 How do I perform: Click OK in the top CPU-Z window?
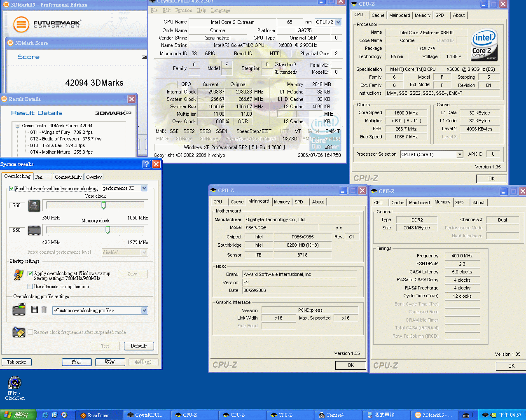pyautogui.click(x=491, y=179)
